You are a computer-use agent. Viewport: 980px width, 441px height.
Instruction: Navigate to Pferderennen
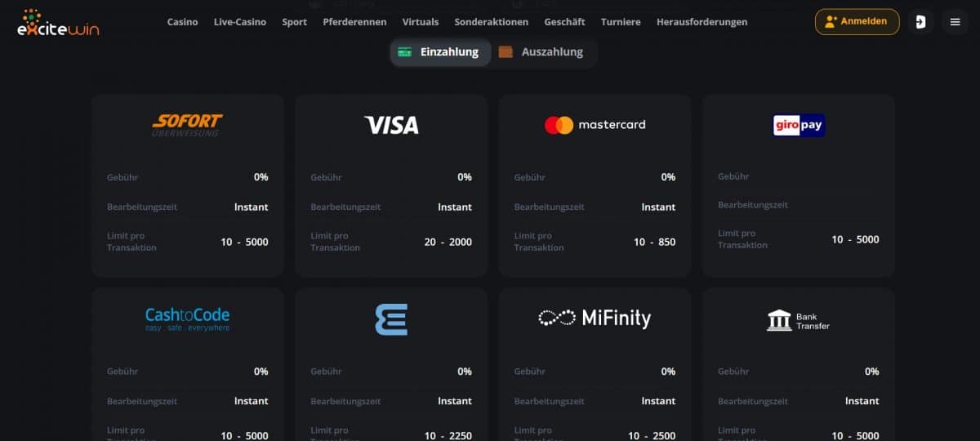click(354, 22)
